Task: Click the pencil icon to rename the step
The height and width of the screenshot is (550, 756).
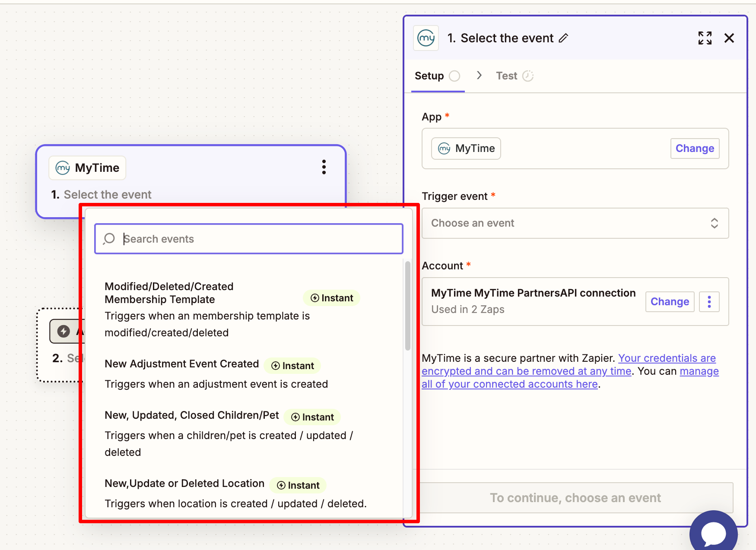Action: click(x=563, y=38)
